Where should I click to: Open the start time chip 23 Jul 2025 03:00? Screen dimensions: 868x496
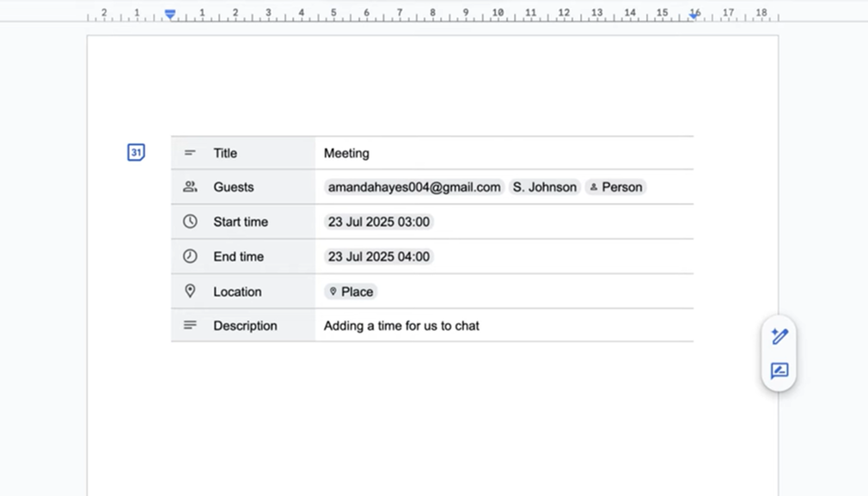379,221
